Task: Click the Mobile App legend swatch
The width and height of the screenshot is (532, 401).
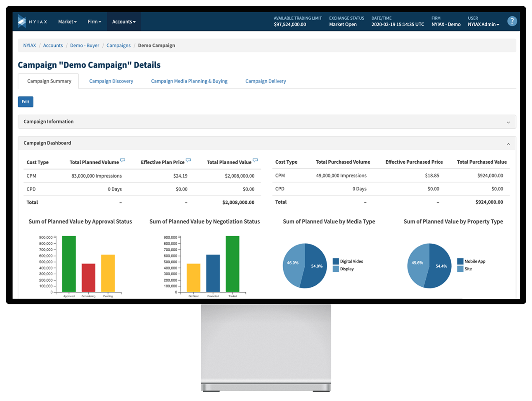Action: tap(460, 261)
